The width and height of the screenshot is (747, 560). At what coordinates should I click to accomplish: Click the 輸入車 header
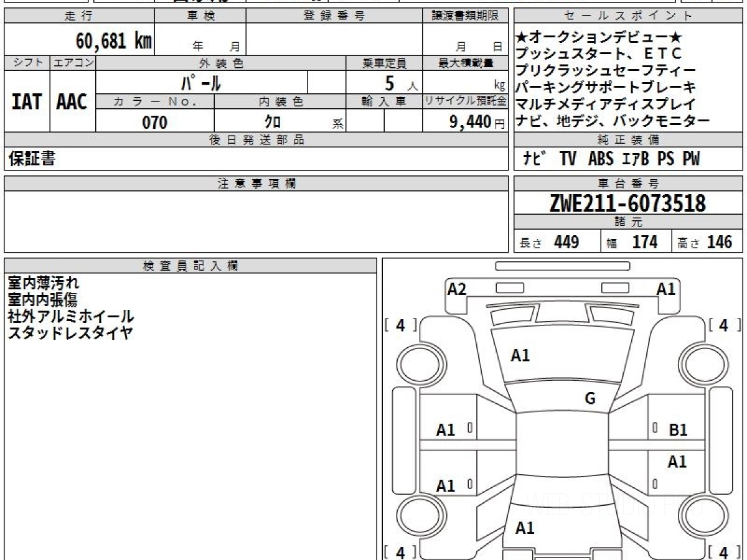384,102
